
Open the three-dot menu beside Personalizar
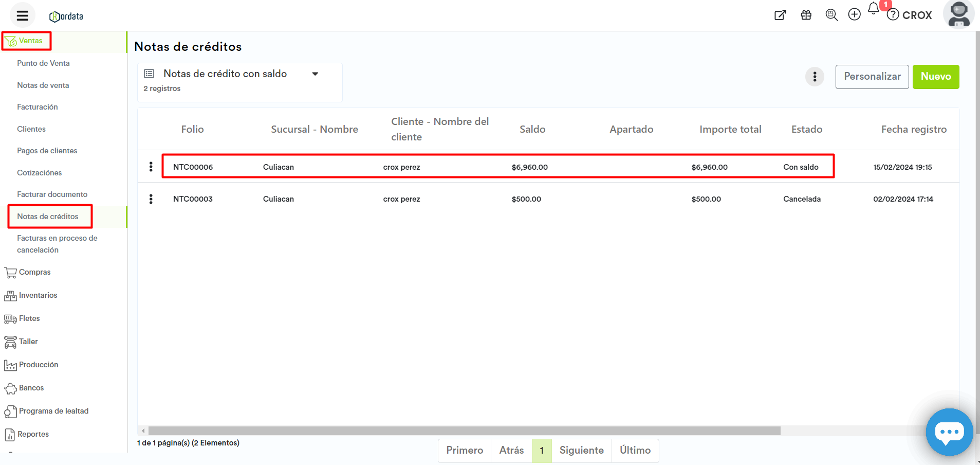tap(815, 77)
